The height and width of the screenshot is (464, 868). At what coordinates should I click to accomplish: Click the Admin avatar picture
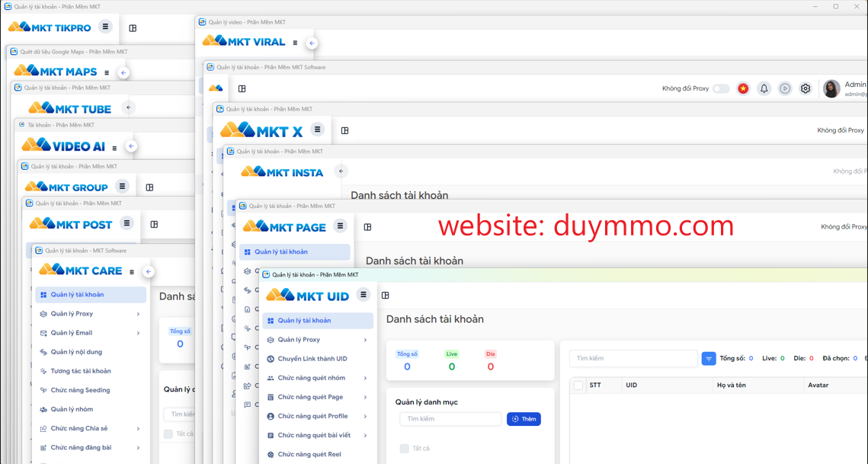tap(831, 88)
